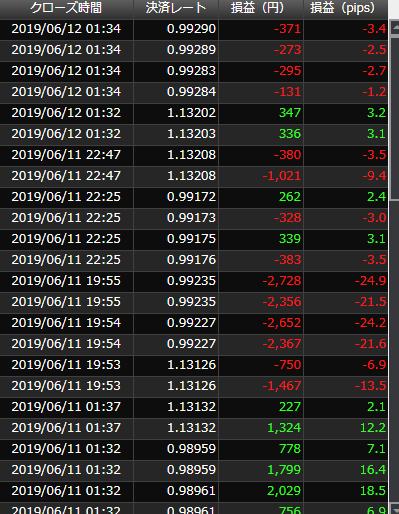The image size is (399, 514).
Task: Click the profit value 336 yen
Action: pos(290,134)
